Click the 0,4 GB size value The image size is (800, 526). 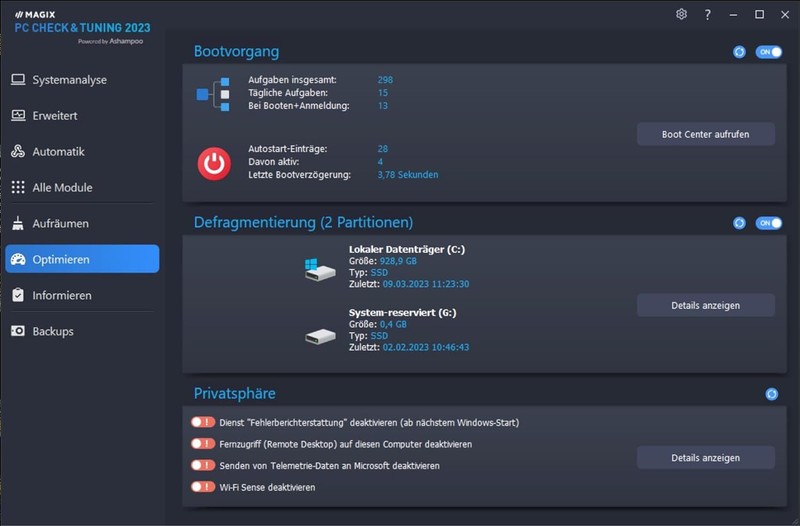click(x=393, y=324)
